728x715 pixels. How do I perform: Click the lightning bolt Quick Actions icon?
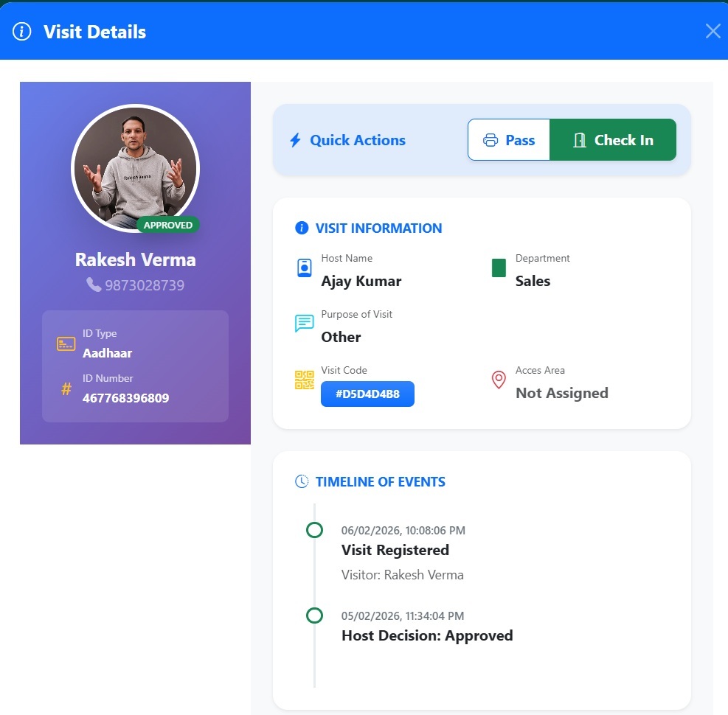[295, 140]
